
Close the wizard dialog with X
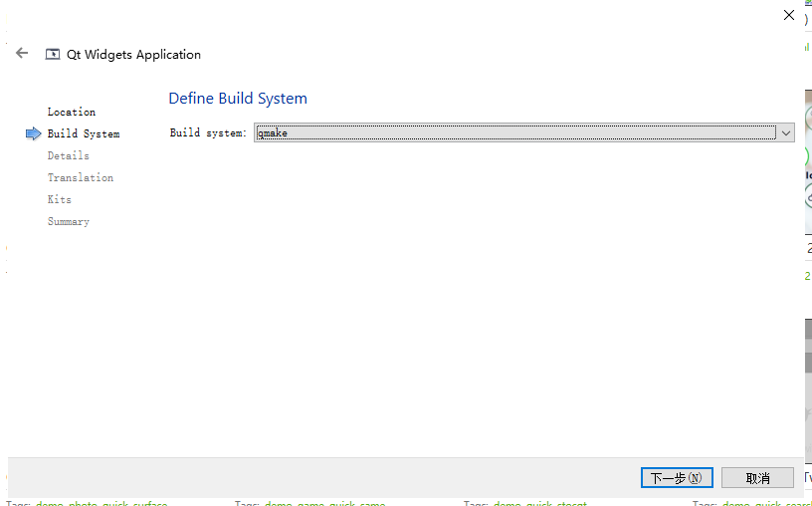point(789,15)
